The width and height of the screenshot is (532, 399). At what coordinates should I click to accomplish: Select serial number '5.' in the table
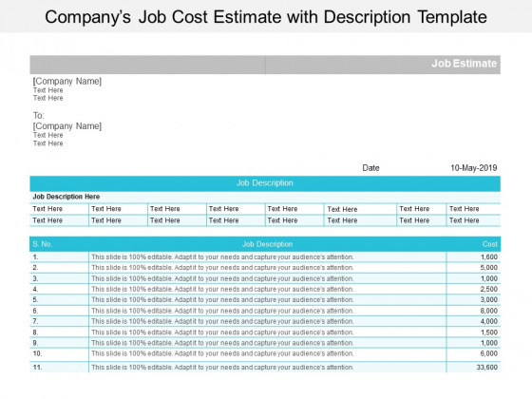coord(36,300)
